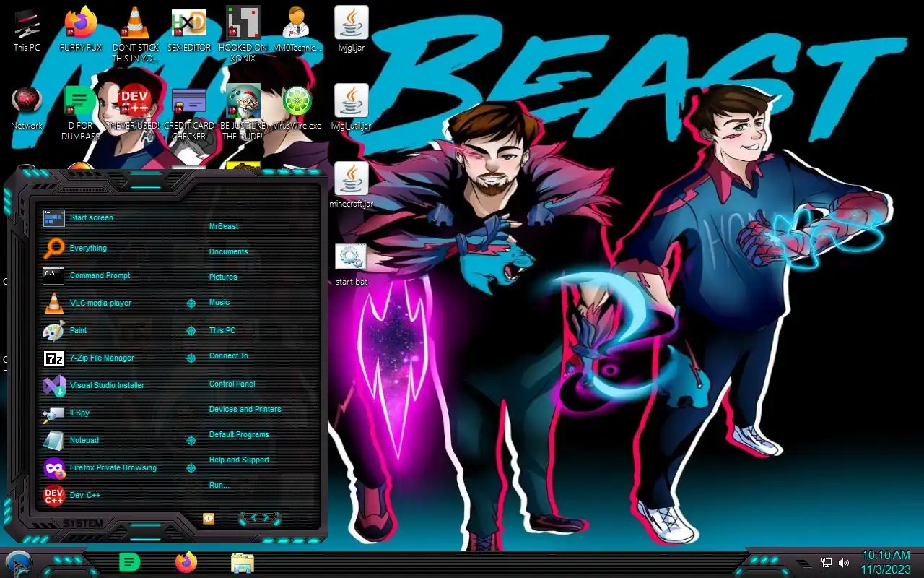Open the network status tray icon
Screen dimensions: 924x578
coord(827,563)
